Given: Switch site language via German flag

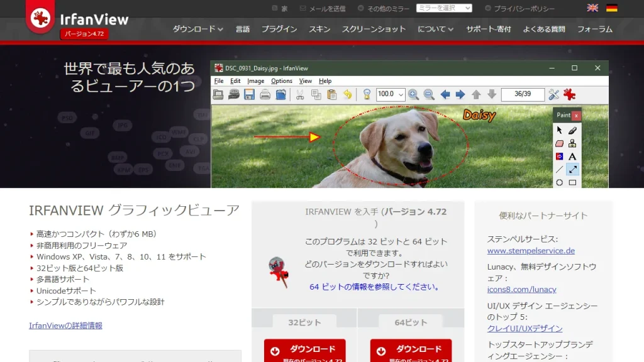Looking at the screenshot, I should (611, 8).
